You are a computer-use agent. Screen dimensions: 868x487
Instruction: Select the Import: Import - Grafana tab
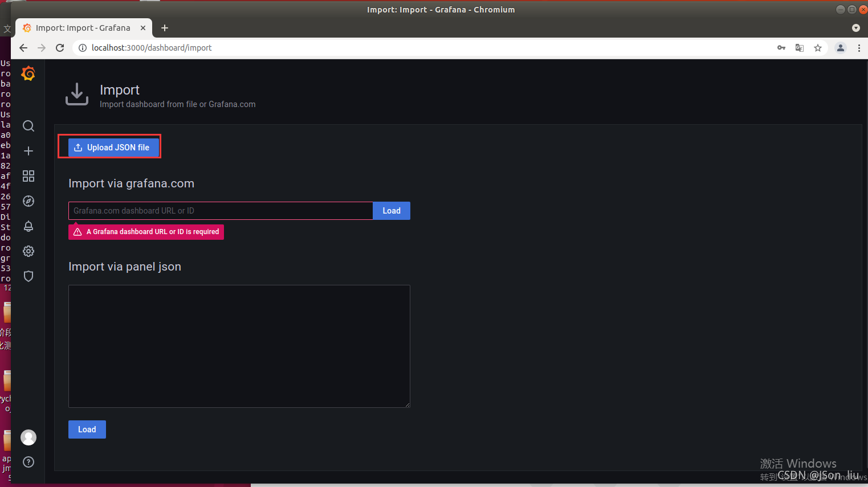click(x=83, y=28)
